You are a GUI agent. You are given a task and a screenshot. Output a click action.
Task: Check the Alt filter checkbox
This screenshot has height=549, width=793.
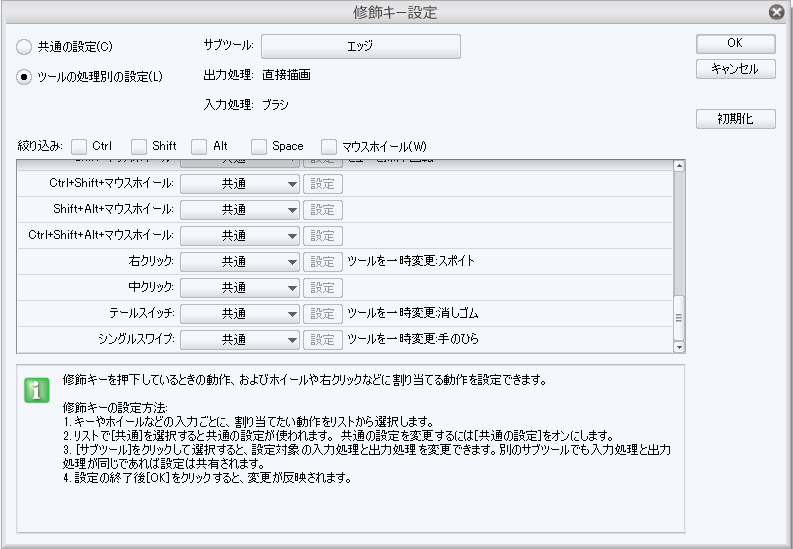(x=200, y=146)
